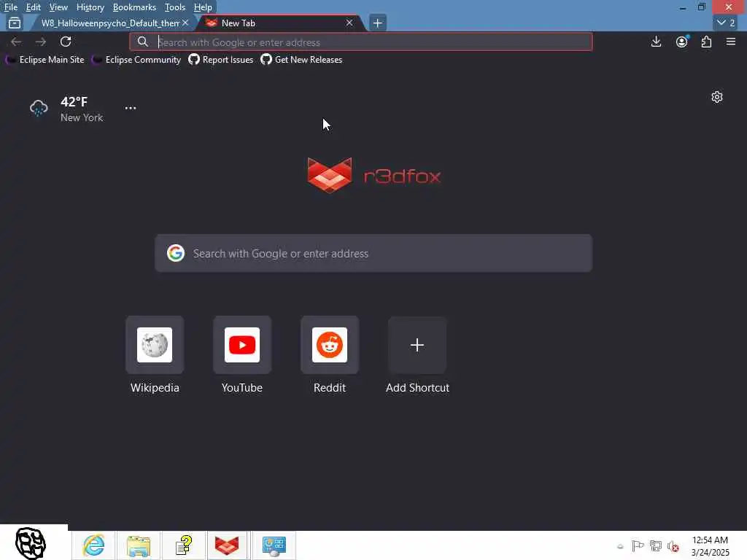The height and width of the screenshot is (560, 747).
Task: Open the Bookmarks menu
Action: click(134, 7)
